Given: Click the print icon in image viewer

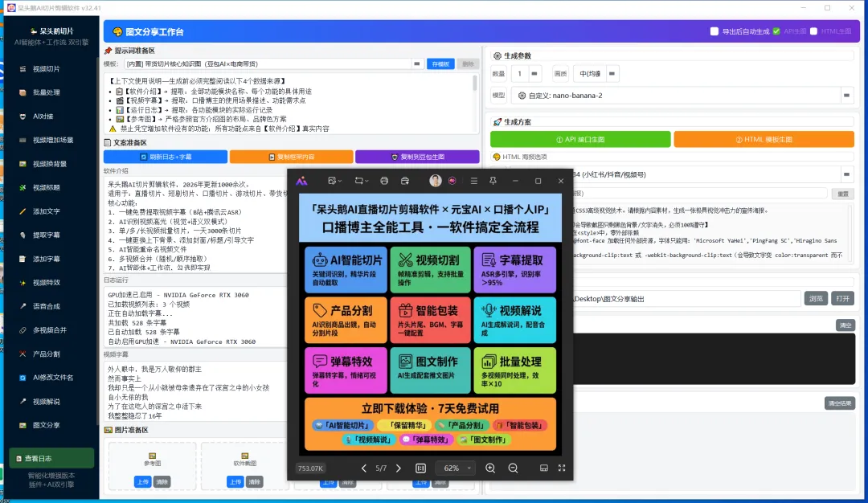Looking at the screenshot, I should tap(384, 181).
